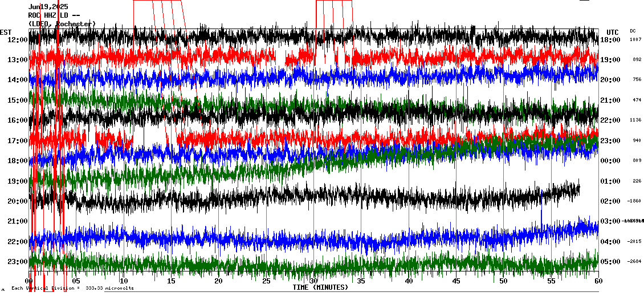
Task: Click the DC value 1007
Action: [635, 40]
